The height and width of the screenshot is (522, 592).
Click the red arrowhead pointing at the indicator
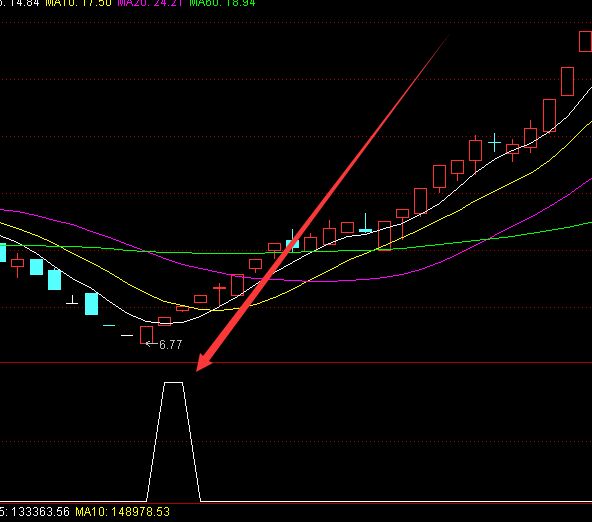point(204,362)
